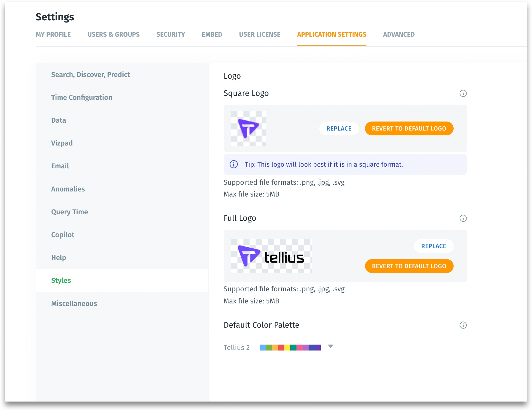Revert the full logo to default

pos(409,266)
